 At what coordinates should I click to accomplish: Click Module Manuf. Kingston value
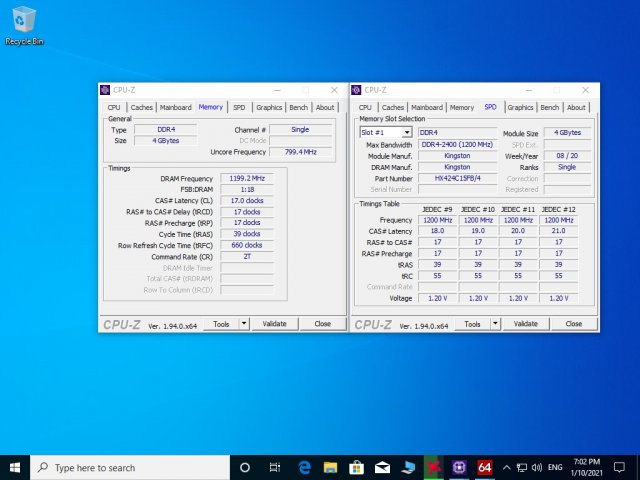coord(458,156)
